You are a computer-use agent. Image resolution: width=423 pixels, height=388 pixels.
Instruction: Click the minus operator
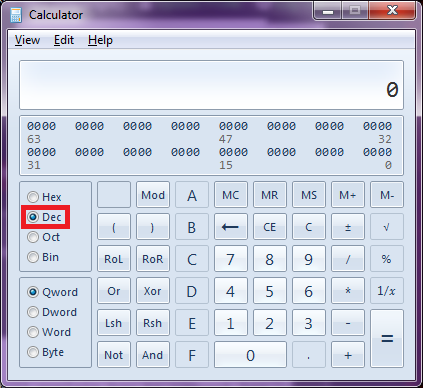[348, 323]
